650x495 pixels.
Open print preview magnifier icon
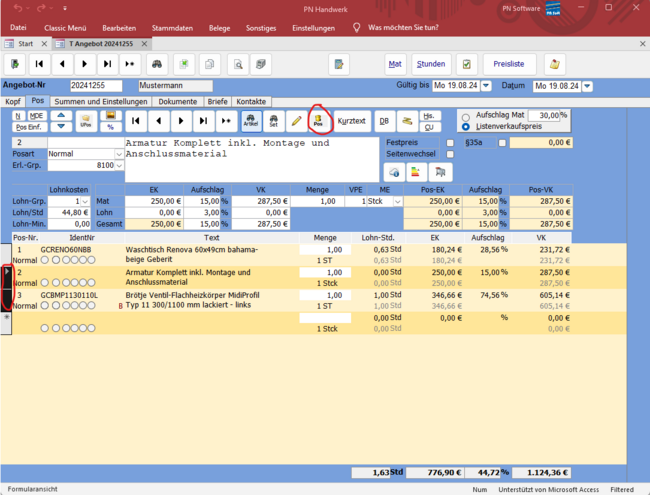(x=238, y=64)
